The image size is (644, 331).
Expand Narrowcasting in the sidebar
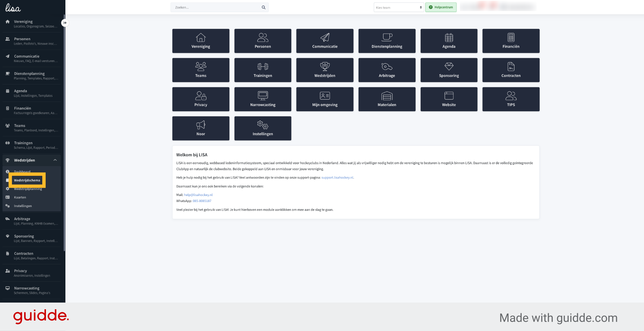click(x=32, y=290)
